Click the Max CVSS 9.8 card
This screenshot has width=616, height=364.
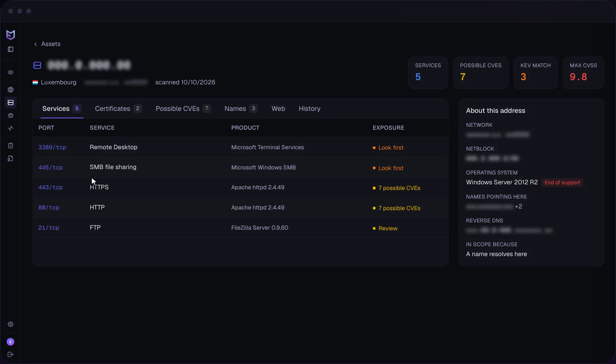click(583, 73)
